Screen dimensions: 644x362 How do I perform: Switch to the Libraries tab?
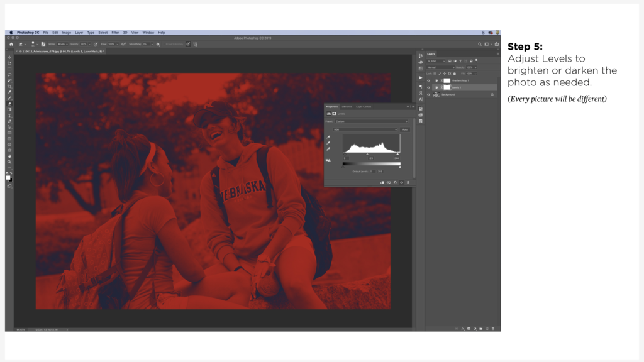tap(347, 107)
